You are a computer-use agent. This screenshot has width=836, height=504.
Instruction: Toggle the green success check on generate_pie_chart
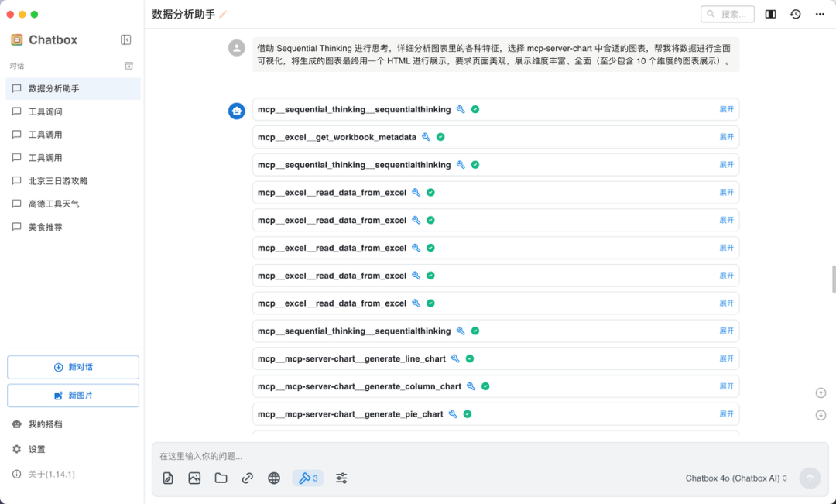(x=466, y=413)
